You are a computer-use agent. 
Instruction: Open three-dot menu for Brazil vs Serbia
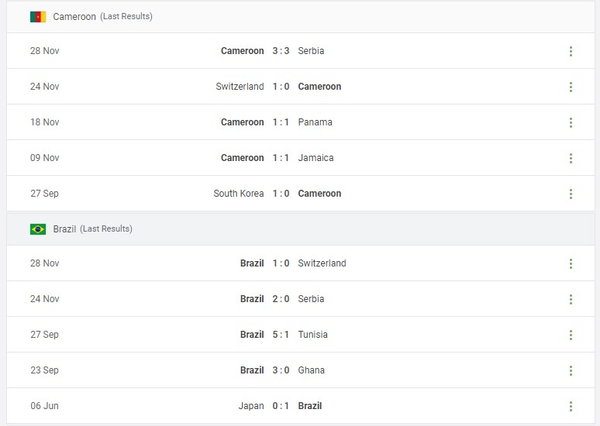tap(571, 299)
